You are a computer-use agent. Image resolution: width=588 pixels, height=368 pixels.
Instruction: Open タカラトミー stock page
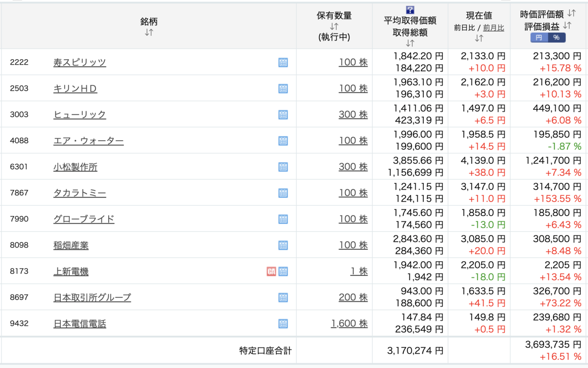[x=79, y=193]
